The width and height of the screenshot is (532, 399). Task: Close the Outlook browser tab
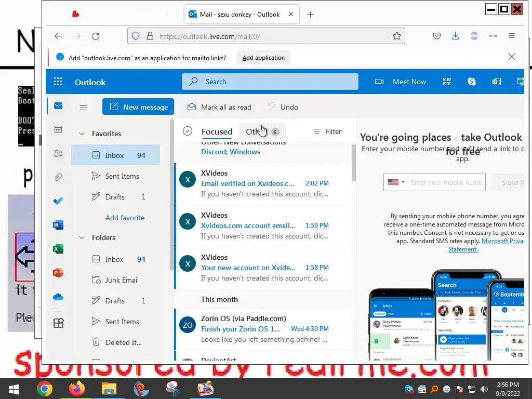(x=291, y=14)
